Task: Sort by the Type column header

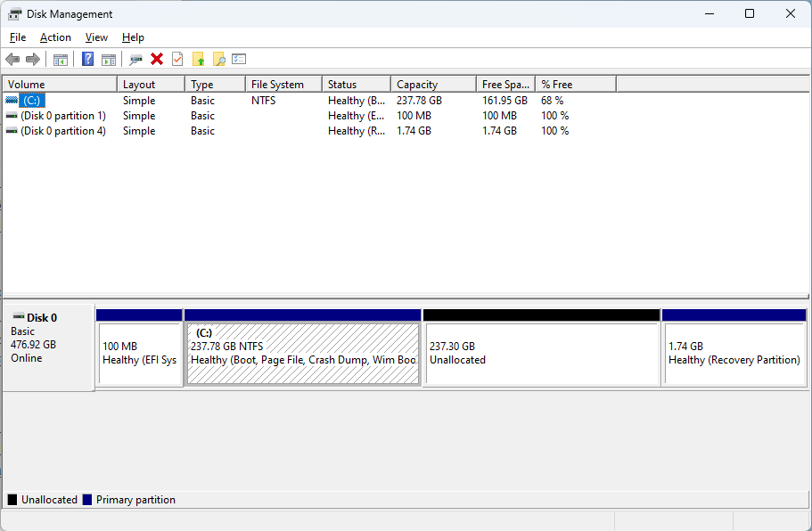Action: (215, 84)
